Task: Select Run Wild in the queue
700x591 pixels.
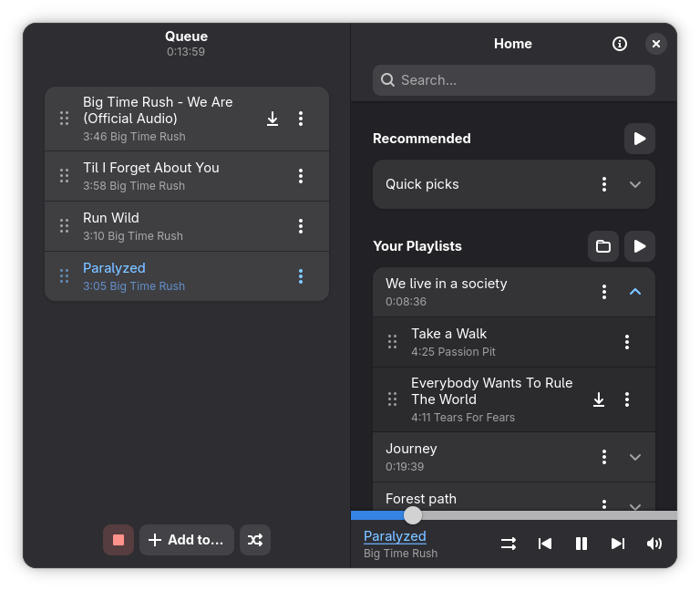Action: (111, 218)
